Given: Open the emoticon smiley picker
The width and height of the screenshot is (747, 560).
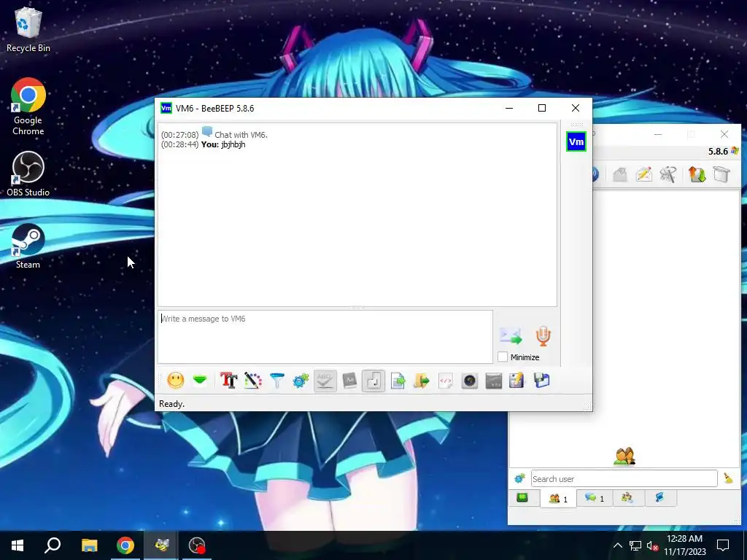Looking at the screenshot, I should 175,381.
